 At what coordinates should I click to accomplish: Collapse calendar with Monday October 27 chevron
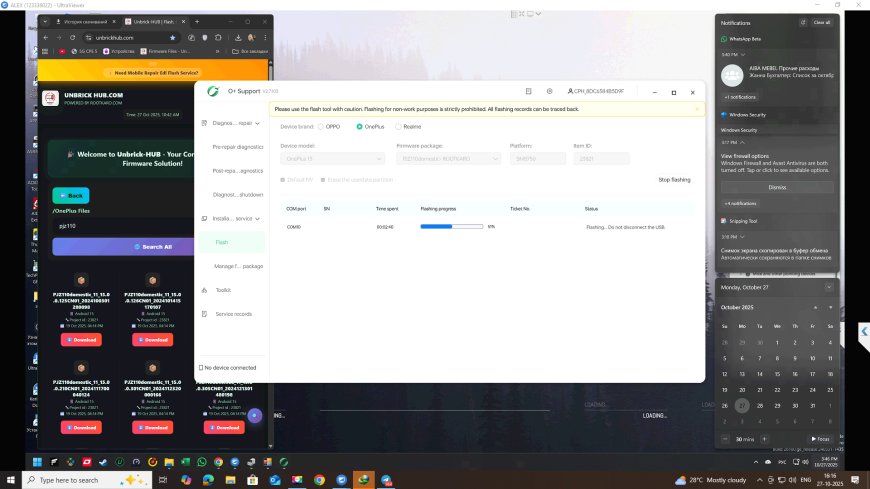click(829, 288)
